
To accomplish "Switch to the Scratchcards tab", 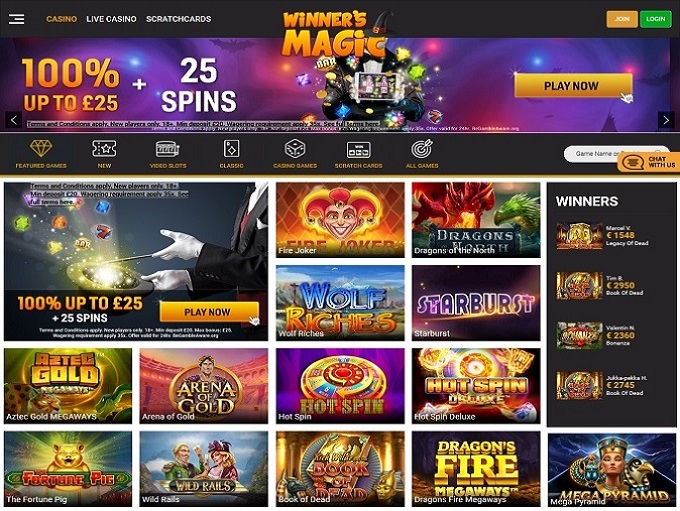I will [x=179, y=19].
